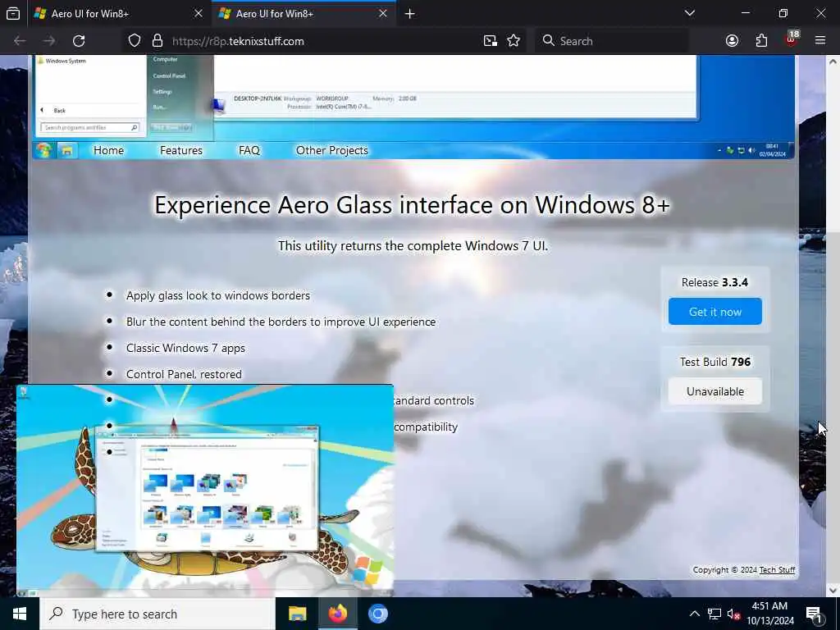This screenshot has height=630, width=840.
Task: Click the page scrollbar up arrow
Action: click(x=833, y=62)
